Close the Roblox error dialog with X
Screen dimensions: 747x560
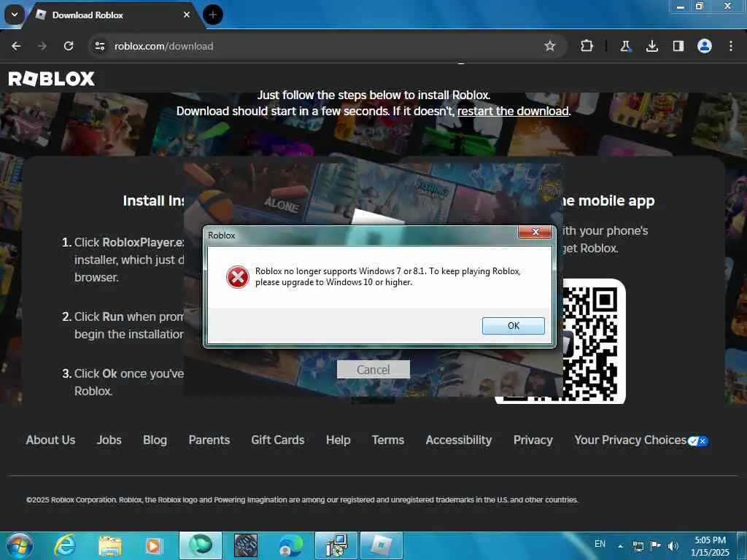[535, 232]
